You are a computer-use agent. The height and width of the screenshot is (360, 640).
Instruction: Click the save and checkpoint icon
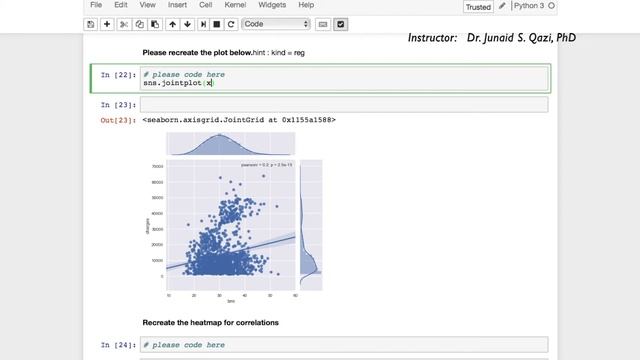tap(91, 24)
